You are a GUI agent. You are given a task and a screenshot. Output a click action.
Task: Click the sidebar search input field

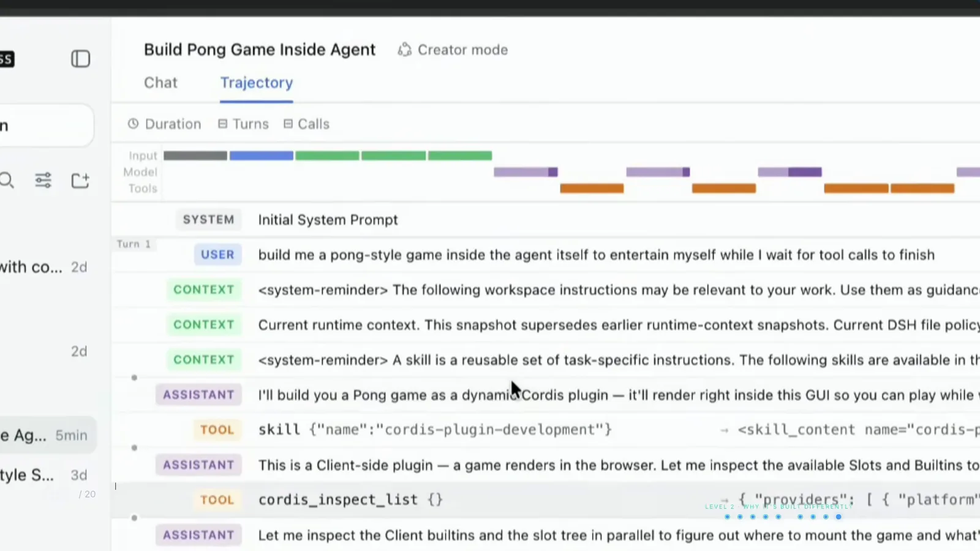pyautogui.click(x=46, y=126)
